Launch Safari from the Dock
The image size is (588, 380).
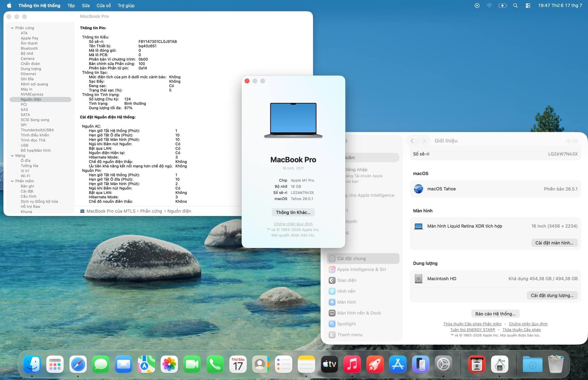78,364
